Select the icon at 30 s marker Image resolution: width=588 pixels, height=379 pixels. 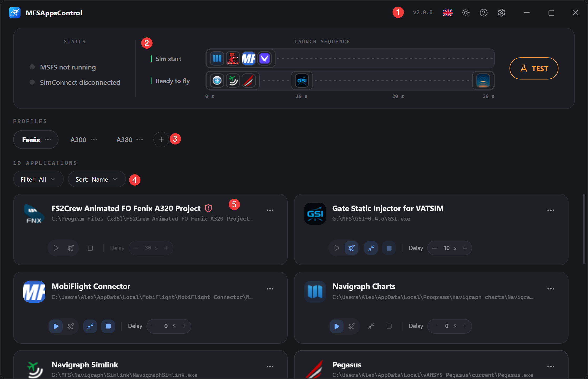pyautogui.click(x=483, y=81)
